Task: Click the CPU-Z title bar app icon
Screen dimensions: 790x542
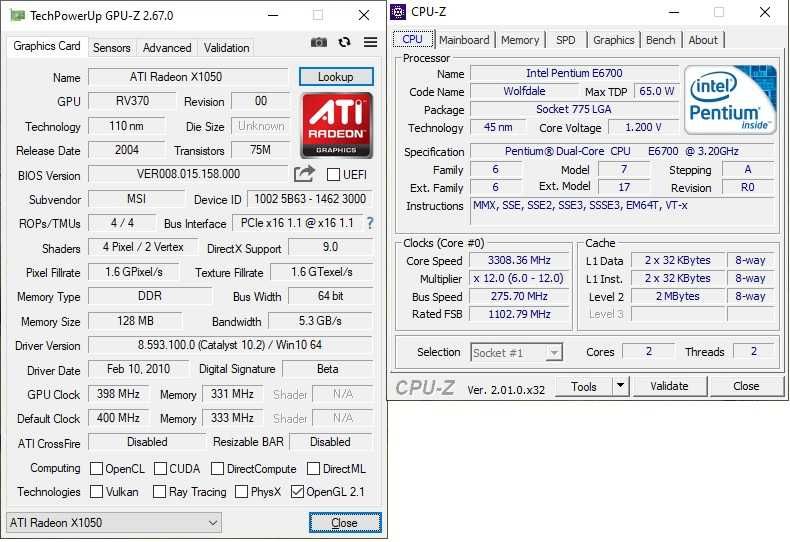Action: tap(398, 12)
